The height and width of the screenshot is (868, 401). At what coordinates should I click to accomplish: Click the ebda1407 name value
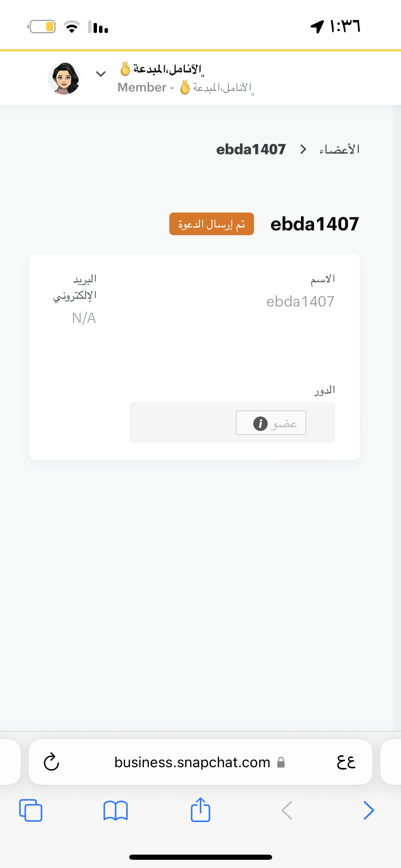[x=300, y=302]
